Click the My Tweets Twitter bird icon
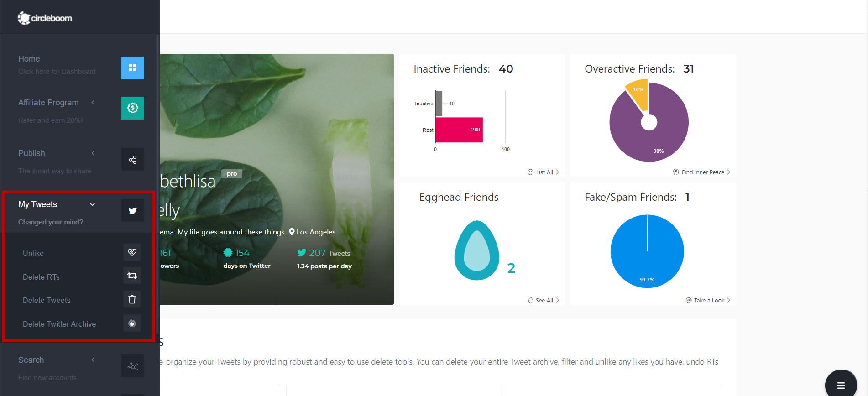 [x=132, y=211]
